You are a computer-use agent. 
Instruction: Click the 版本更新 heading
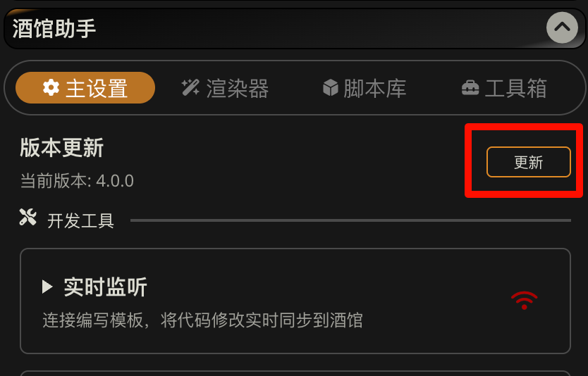[x=62, y=148]
